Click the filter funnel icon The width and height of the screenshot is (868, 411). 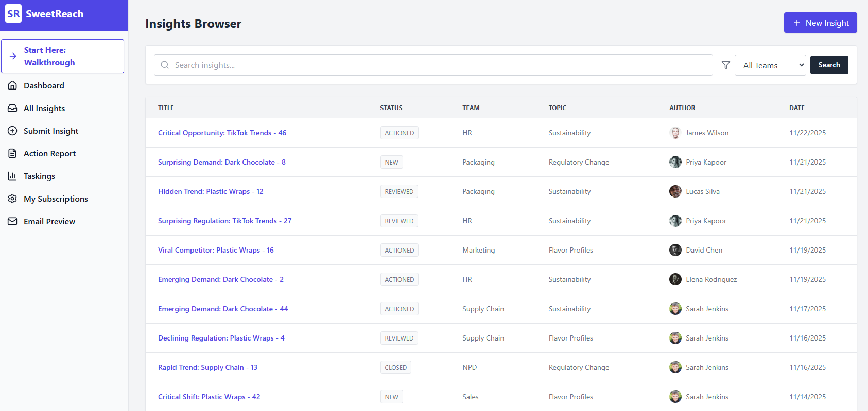coord(725,65)
